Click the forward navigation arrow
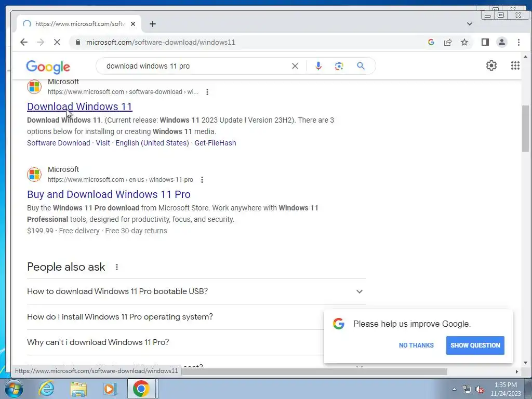 click(x=41, y=42)
